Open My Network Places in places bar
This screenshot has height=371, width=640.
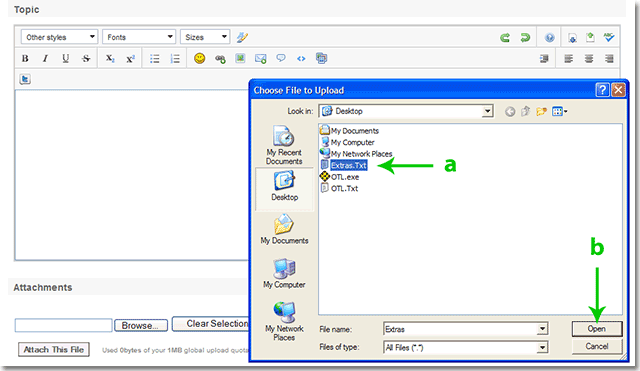point(284,321)
